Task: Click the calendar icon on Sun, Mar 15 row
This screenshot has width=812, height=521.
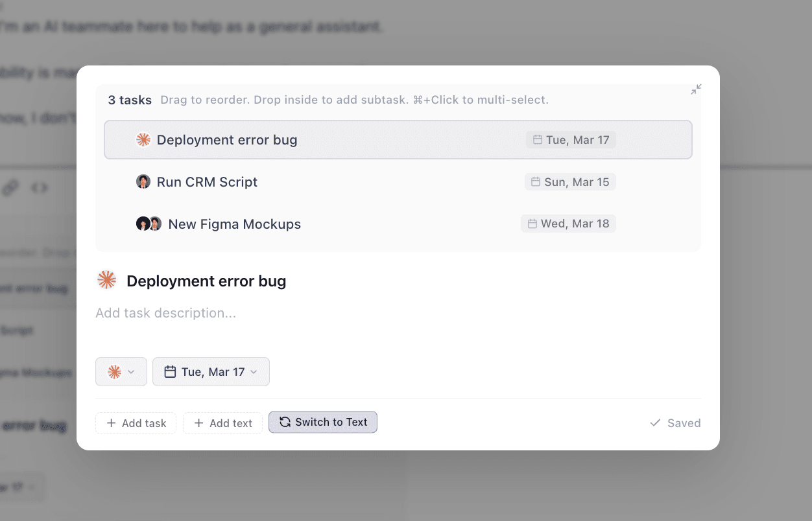Action: click(536, 182)
